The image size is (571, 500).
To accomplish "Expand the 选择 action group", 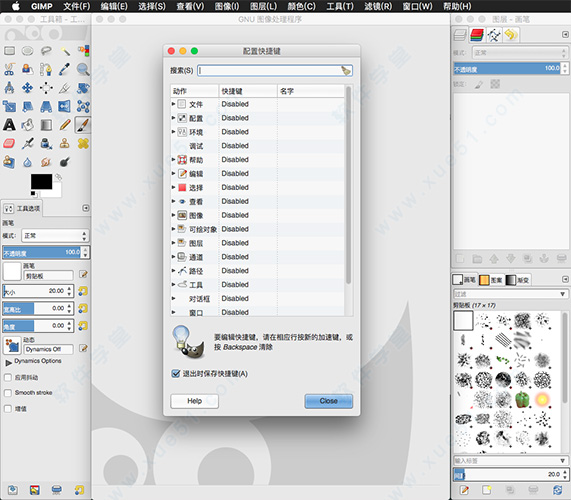I will coord(174,187).
